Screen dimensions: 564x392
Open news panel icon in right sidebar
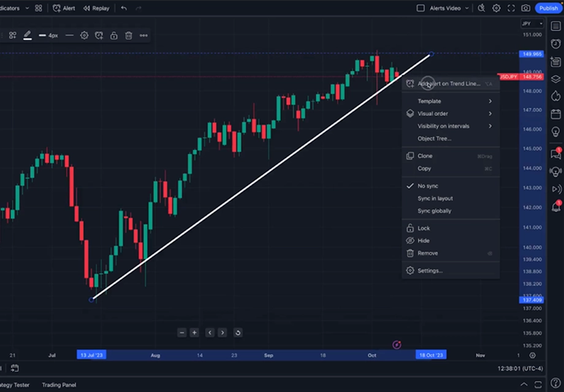556,61
